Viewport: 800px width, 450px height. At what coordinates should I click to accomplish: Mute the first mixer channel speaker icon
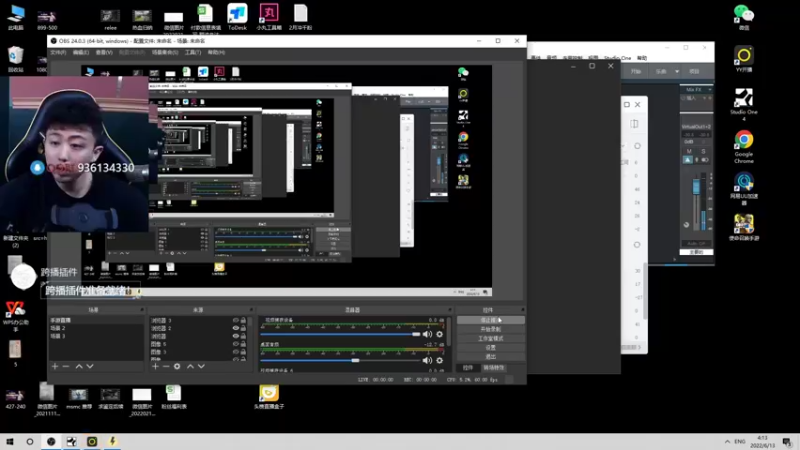427,334
